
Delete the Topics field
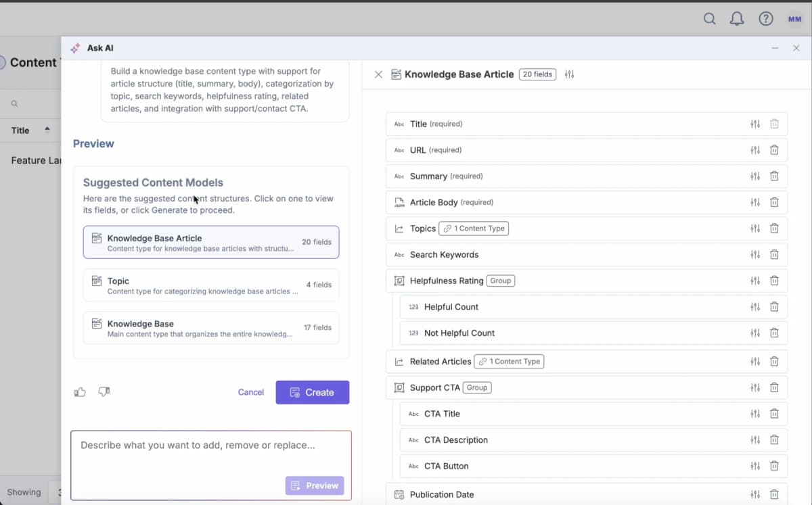click(774, 229)
